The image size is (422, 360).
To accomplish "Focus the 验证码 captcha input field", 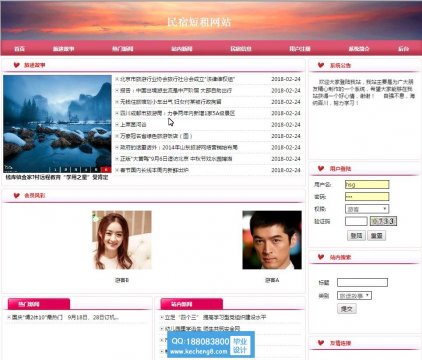I will [x=356, y=221].
